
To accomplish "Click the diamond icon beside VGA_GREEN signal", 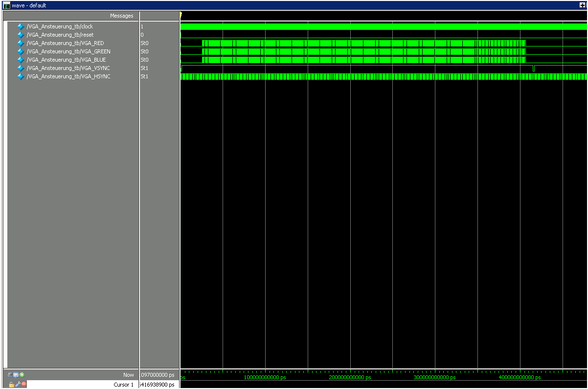I will pos(21,51).
